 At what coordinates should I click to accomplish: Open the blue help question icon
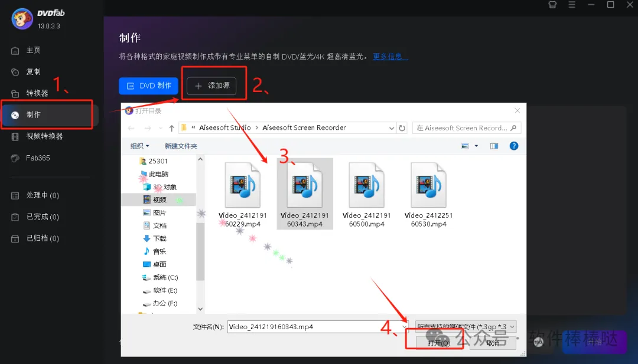[514, 146]
